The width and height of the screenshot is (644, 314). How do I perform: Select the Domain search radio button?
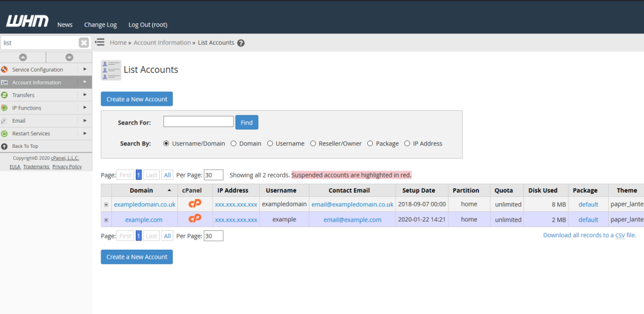pos(233,143)
